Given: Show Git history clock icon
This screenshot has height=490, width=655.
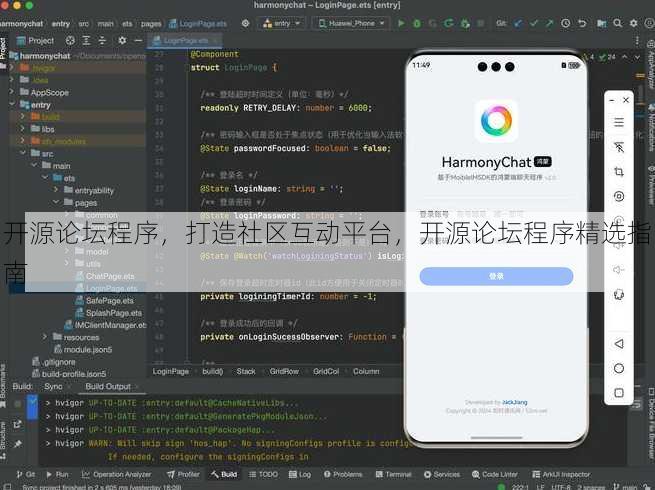Looking at the screenshot, I should coord(566,23).
